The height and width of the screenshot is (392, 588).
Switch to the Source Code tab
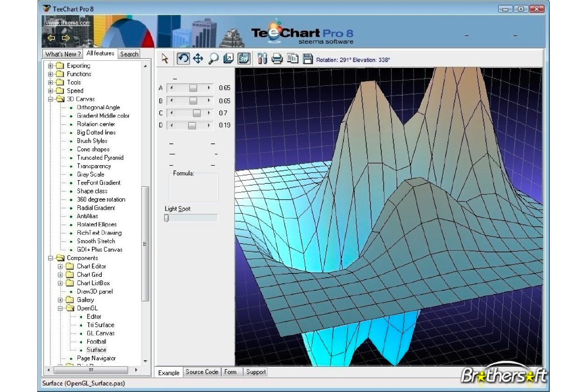202,372
